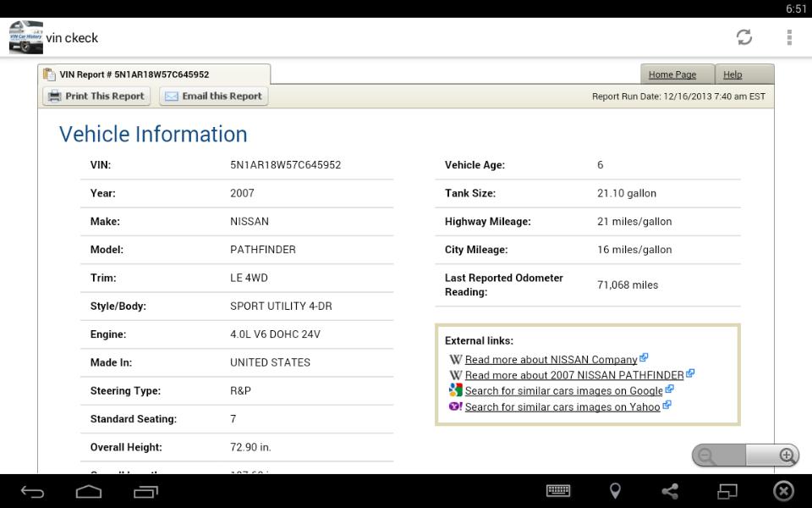Select the Tank Size value 21.10 gallon

tap(626, 193)
